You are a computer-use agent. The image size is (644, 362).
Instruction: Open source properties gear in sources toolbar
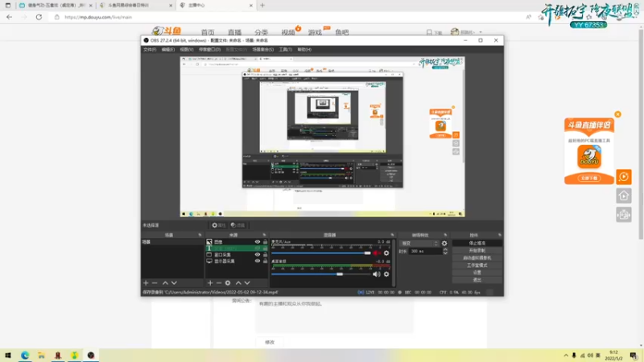[x=228, y=283]
